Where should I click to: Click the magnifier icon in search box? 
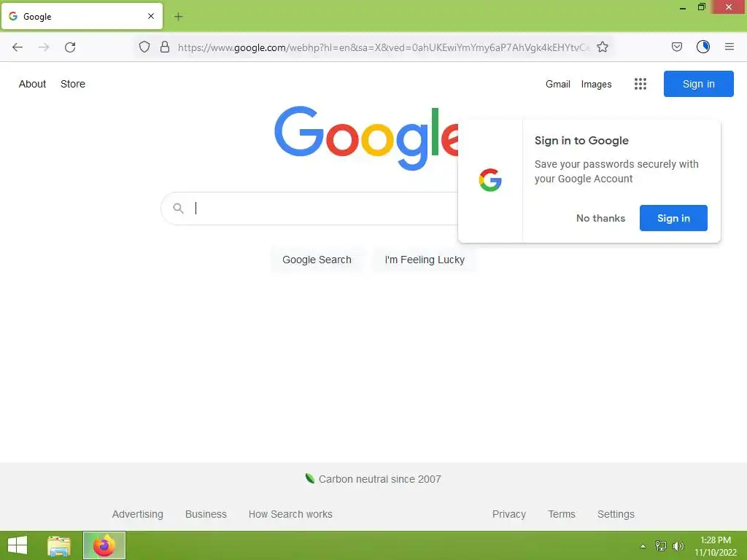(x=178, y=208)
